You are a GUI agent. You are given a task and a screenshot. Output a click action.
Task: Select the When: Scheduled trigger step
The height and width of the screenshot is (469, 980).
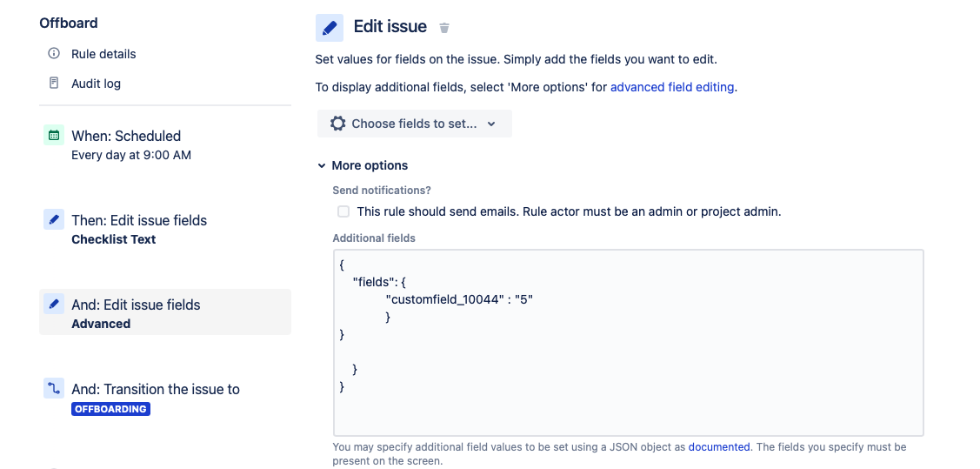pyautogui.click(x=165, y=144)
